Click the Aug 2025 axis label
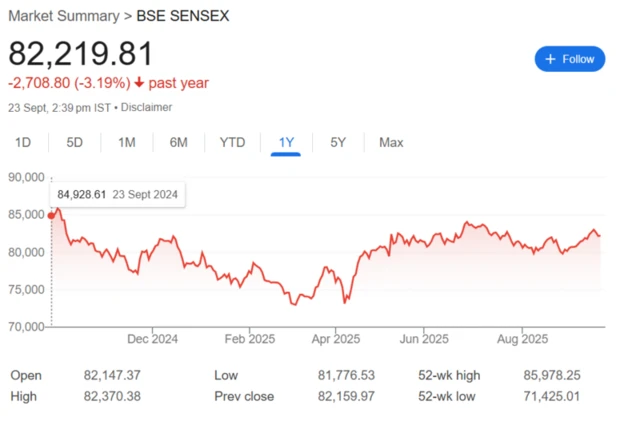This screenshot has width=640, height=421. (x=523, y=339)
